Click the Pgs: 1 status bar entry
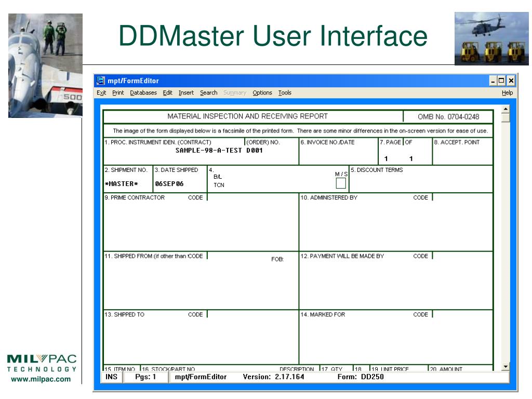The width and height of the screenshot is (532, 399). click(145, 377)
